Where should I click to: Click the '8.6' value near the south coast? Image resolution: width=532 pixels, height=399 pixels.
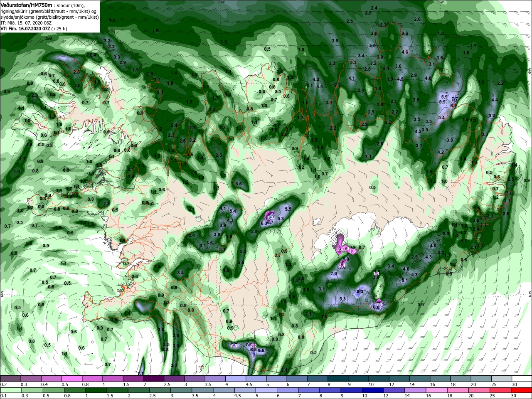pyautogui.click(x=261, y=350)
